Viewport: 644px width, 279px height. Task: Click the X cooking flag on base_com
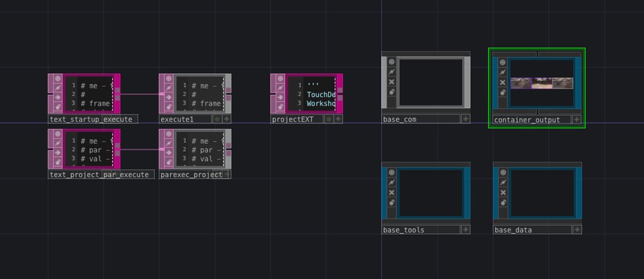point(392,82)
